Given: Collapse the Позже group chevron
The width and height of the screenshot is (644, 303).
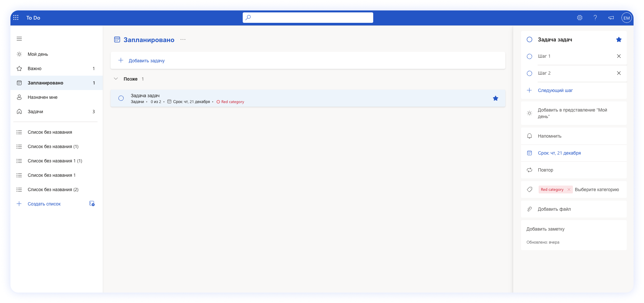Looking at the screenshot, I should tap(116, 79).
